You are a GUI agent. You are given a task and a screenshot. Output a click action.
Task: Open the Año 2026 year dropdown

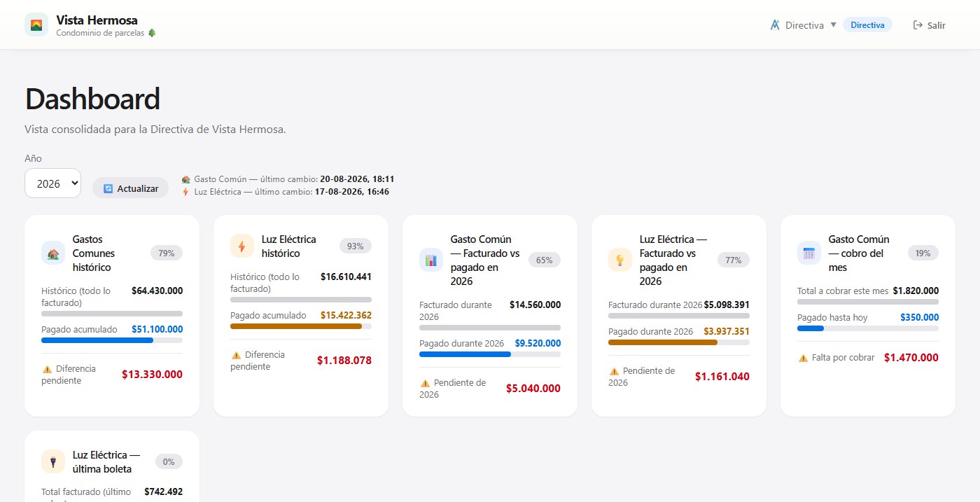[52, 183]
